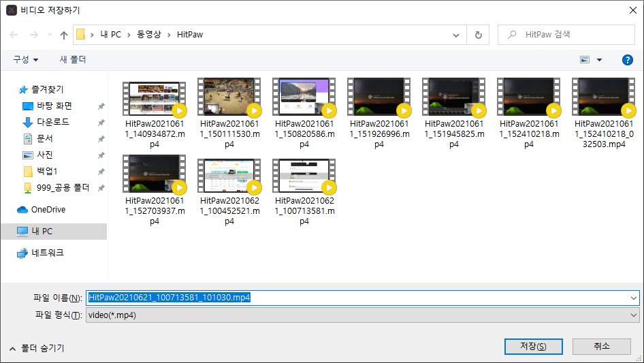Click 저장(S) to save the video

click(x=533, y=347)
